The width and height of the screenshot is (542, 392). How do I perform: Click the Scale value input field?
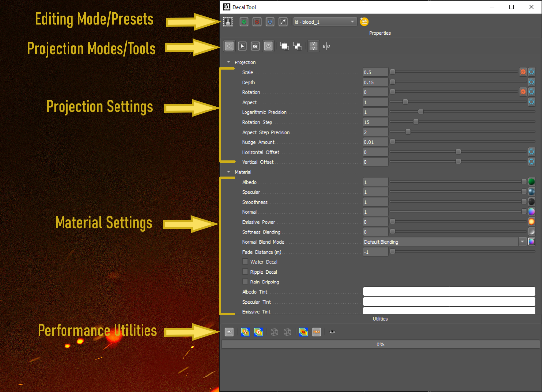(x=375, y=72)
